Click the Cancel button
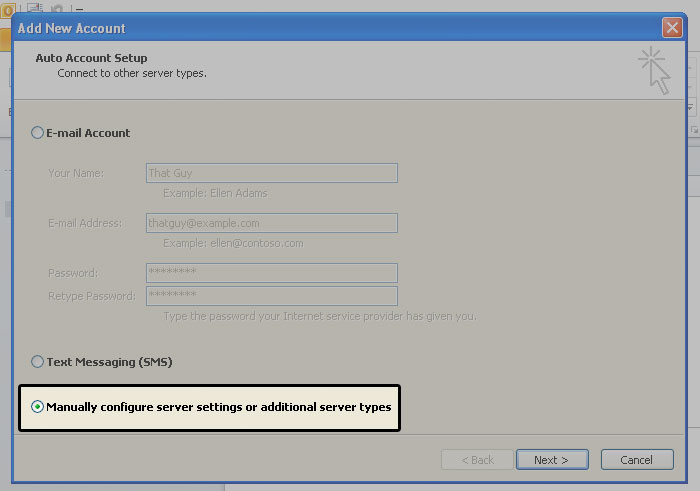The image size is (700, 491). pos(636,460)
